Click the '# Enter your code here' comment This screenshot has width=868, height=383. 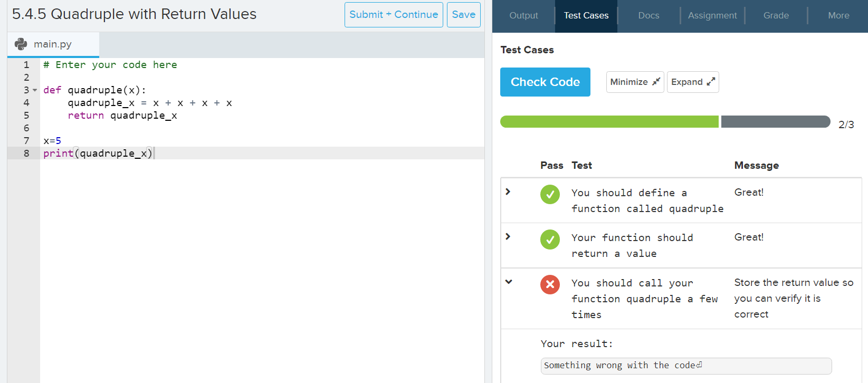pos(110,65)
